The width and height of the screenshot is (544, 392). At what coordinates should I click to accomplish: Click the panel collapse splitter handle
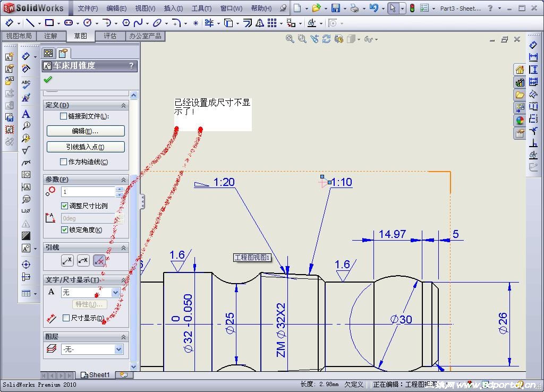(142, 201)
